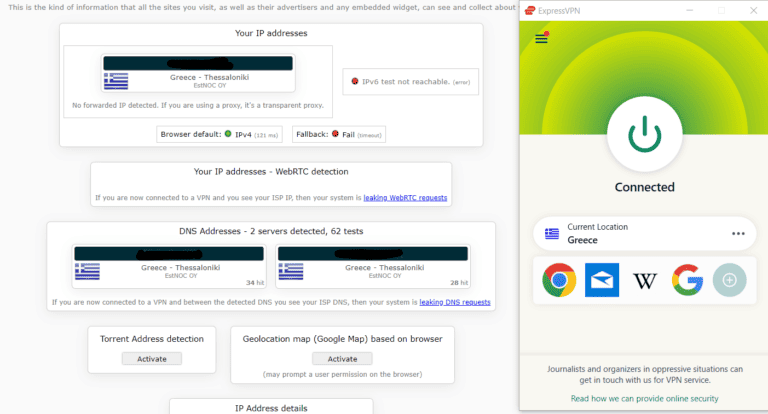Image resolution: width=768 pixels, height=414 pixels.
Task: Click redacted IP of 34 hit DNS server
Action: pyautogui.click(x=169, y=254)
